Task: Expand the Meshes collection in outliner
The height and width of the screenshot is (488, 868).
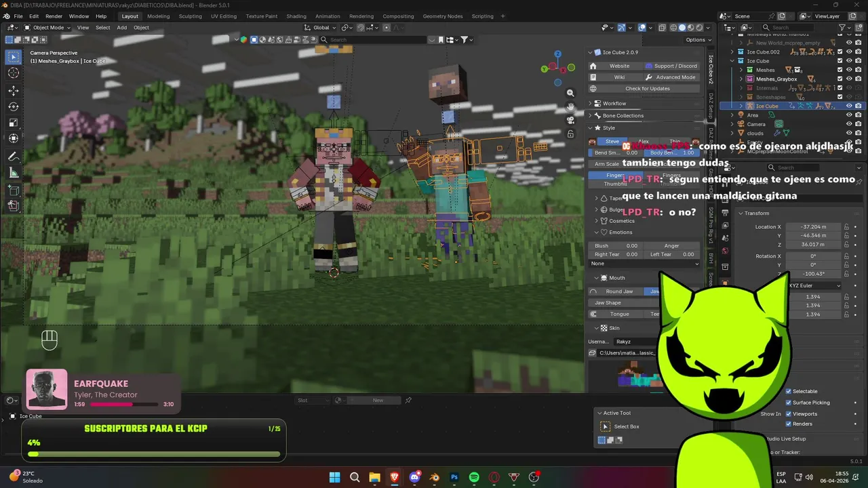Action: [x=741, y=70]
